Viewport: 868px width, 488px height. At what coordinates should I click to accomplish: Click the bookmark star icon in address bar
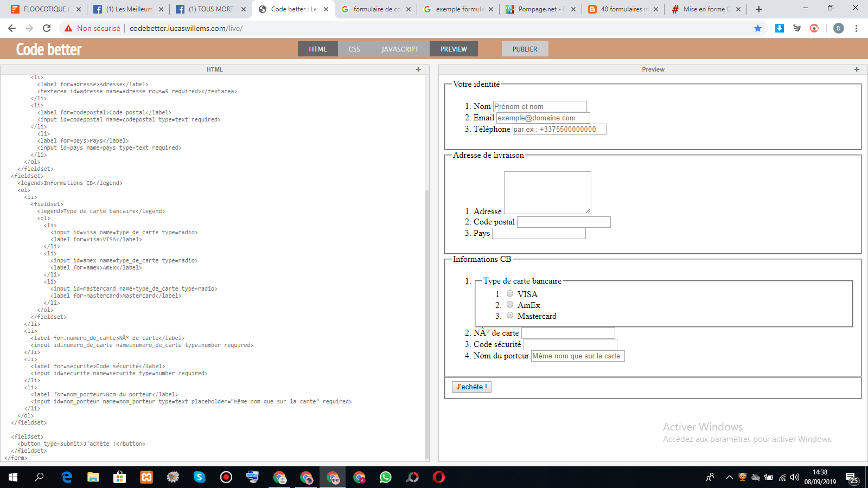(x=758, y=28)
